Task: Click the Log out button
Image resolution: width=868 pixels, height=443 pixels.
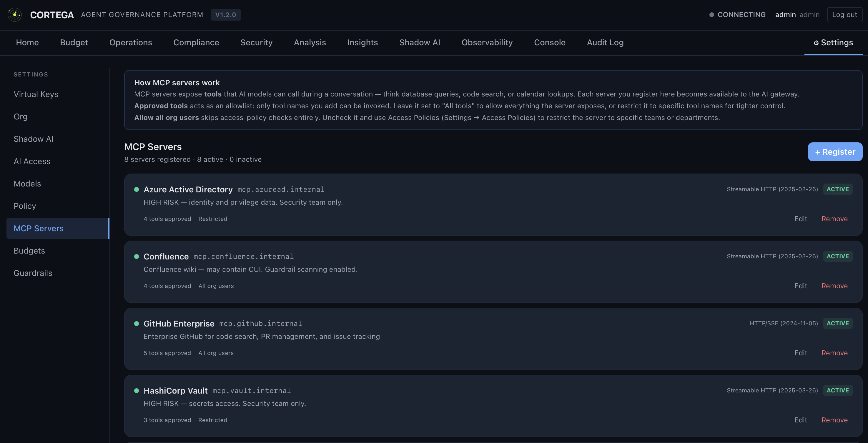Action: pyautogui.click(x=844, y=15)
